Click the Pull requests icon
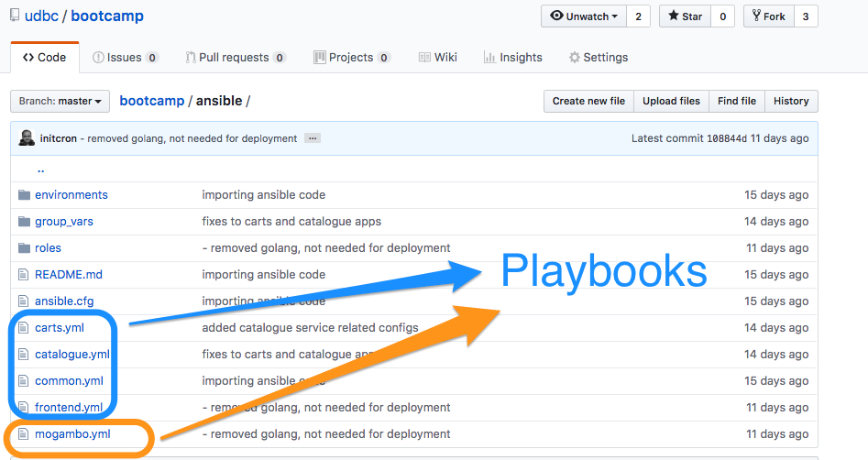 (x=191, y=58)
